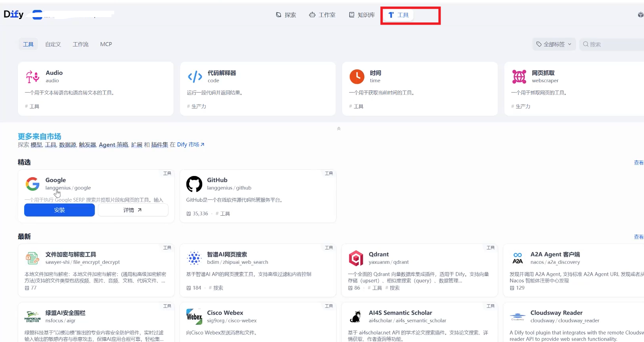Switch to the MCP tab
Image resolution: width=644 pixels, height=342 pixels.
(x=106, y=44)
